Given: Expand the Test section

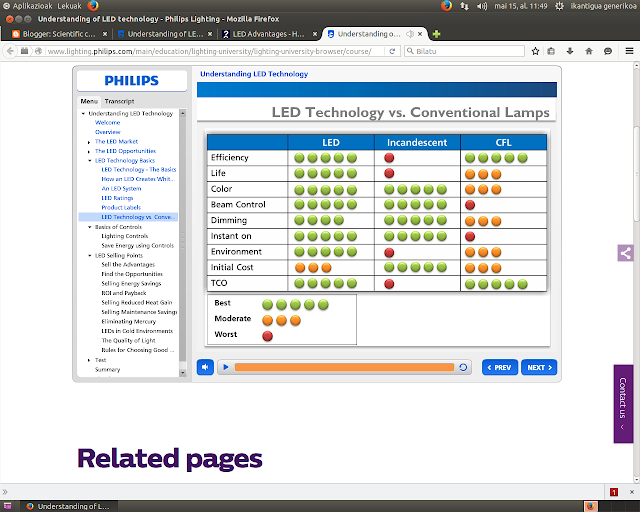Looking at the screenshot, I should tap(89, 360).
